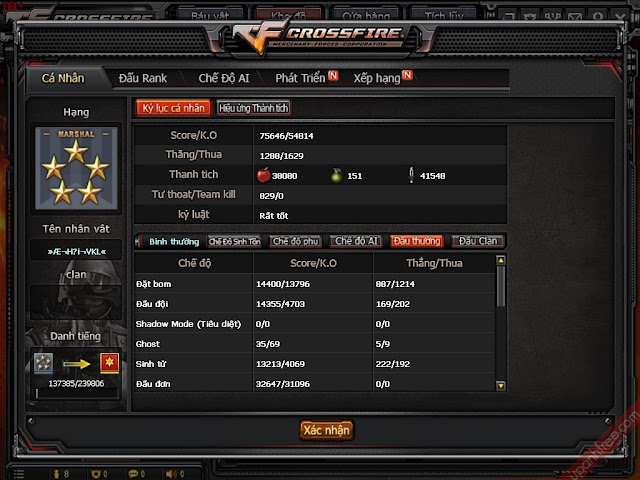The height and width of the screenshot is (480, 640).
Task: Select the Đấu Clan filter button
Action: pos(478,241)
